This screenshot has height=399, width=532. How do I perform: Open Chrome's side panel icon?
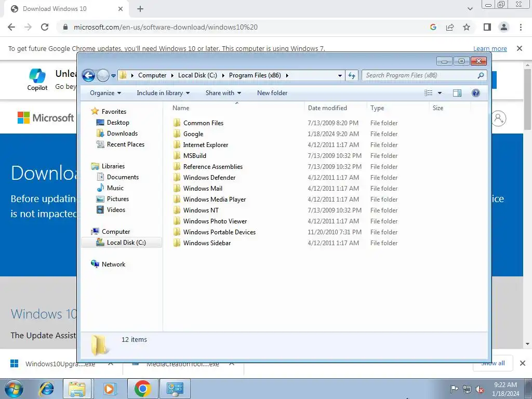[x=487, y=27]
